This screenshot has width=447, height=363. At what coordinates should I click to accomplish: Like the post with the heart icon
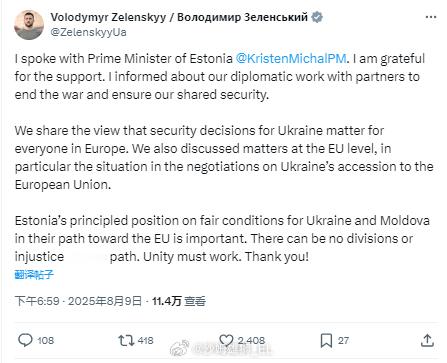pos(226,340)
